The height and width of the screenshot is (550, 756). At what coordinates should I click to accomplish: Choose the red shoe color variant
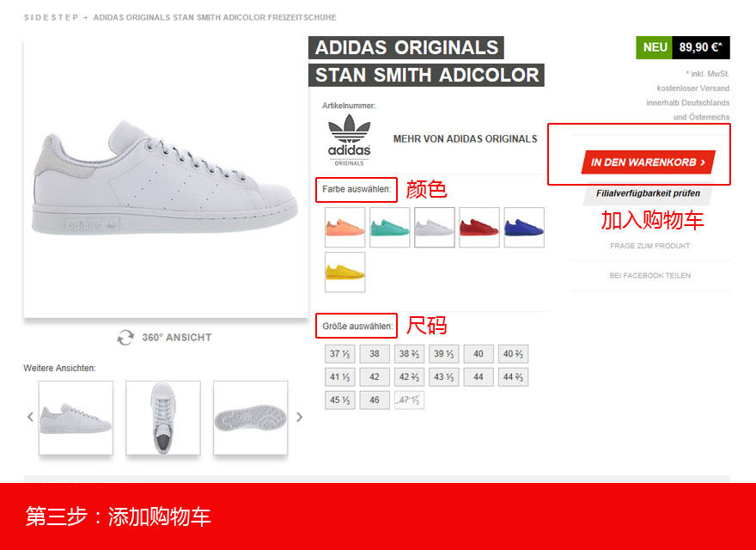[x=479, y=227]
